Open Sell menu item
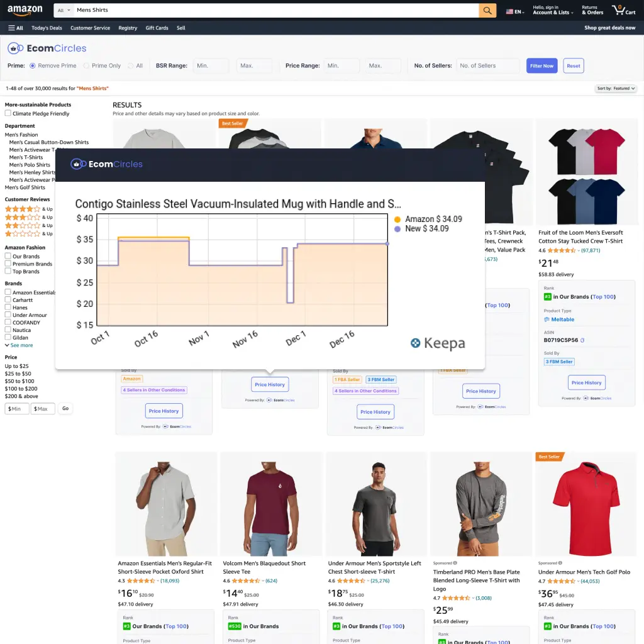This screenshot has width=644, height=644. 180,28
